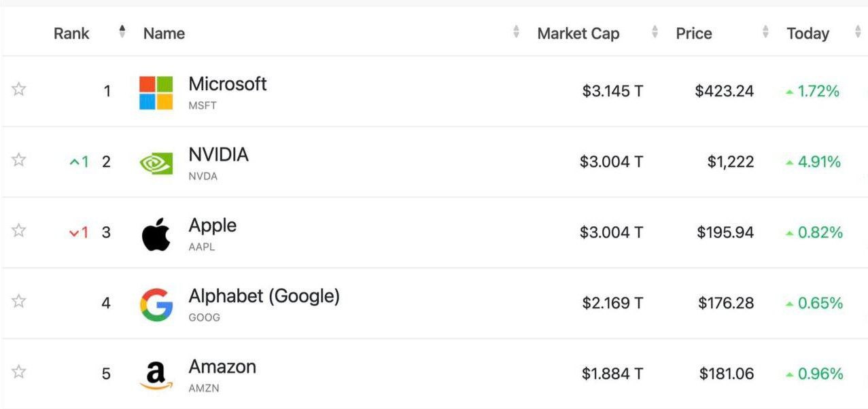
Task: Click the Today column header label
Action: pos(808,33)
